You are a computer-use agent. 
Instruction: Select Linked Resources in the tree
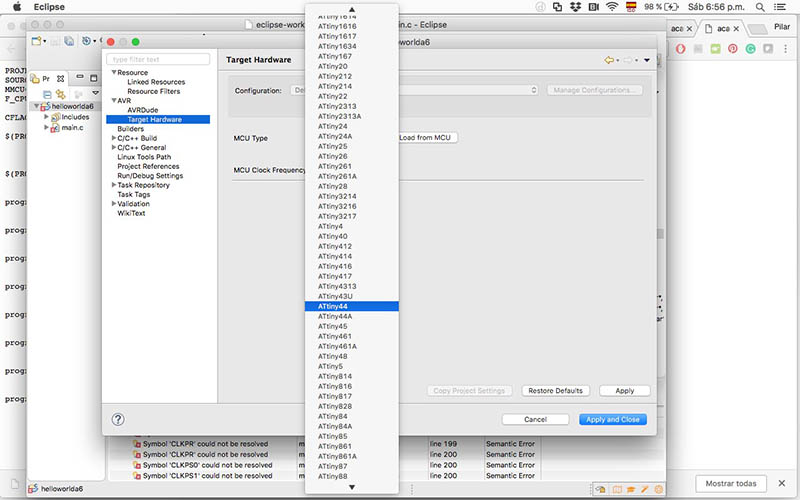(x=156, y=82)
